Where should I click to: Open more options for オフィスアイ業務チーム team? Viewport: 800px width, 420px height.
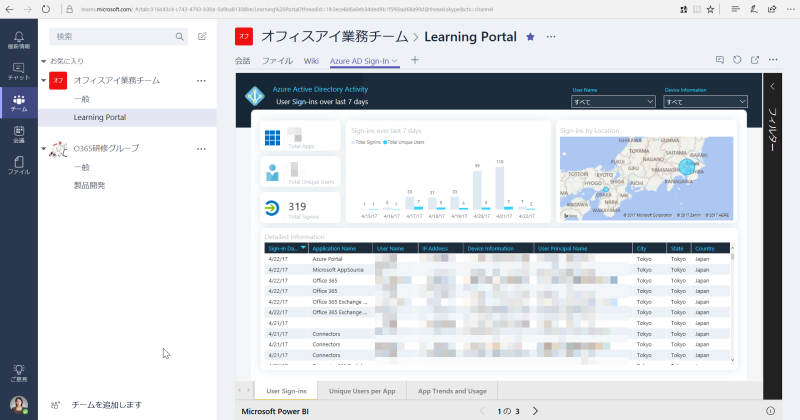click(x=202, y=81)
